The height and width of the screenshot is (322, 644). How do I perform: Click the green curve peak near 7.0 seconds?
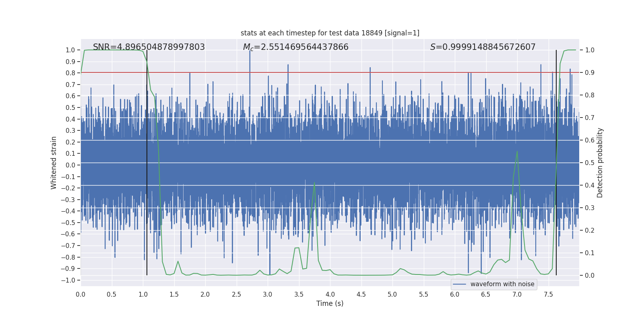[517, 151]
